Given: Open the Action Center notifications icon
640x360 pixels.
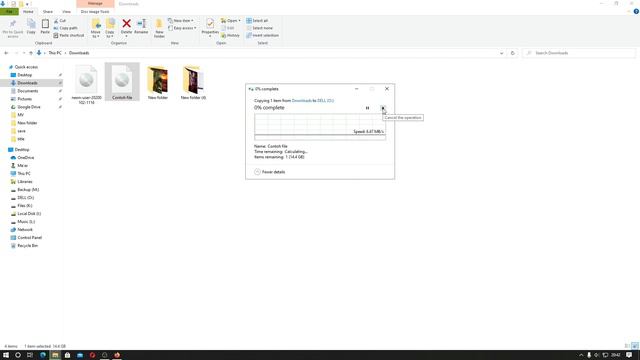Looking at the screenshot, I should point(629,355).
